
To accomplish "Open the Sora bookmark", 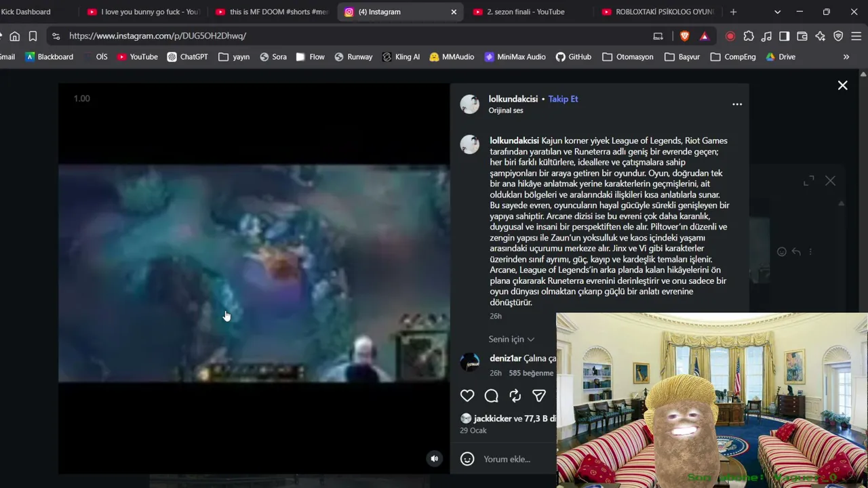I will [x=273, y=57].
